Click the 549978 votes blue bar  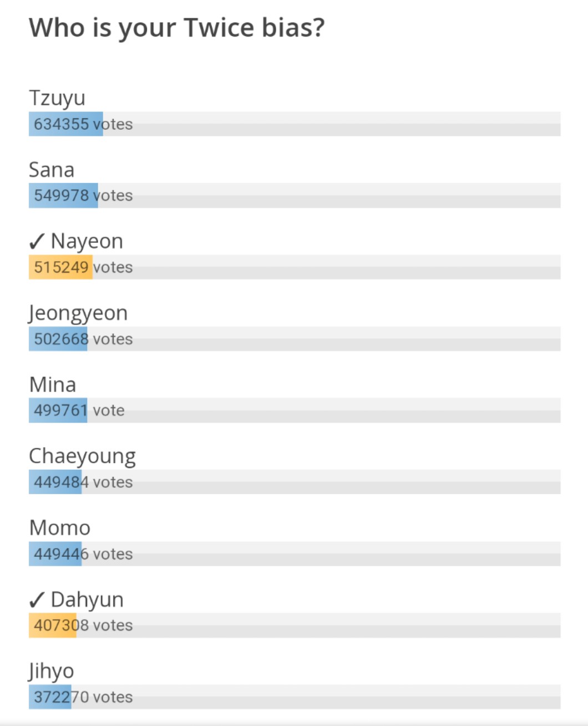point(63,195)
